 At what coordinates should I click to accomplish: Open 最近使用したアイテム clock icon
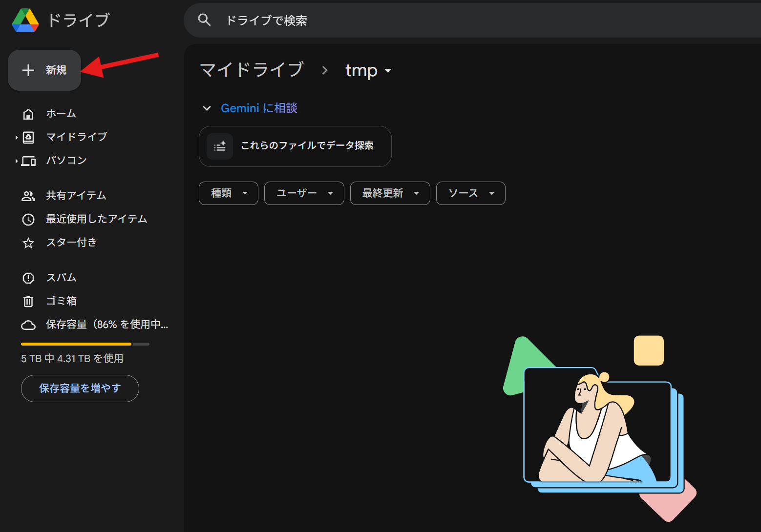click(28, 219)
